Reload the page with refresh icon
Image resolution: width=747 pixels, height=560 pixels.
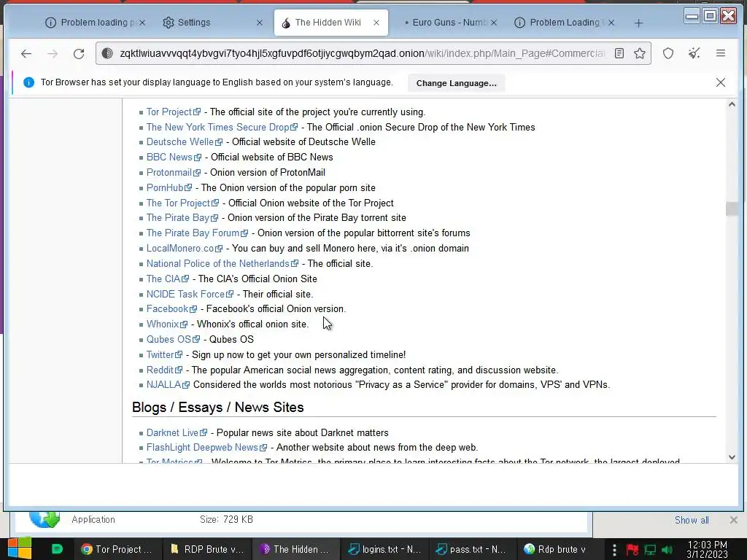[x=79, y=54]
